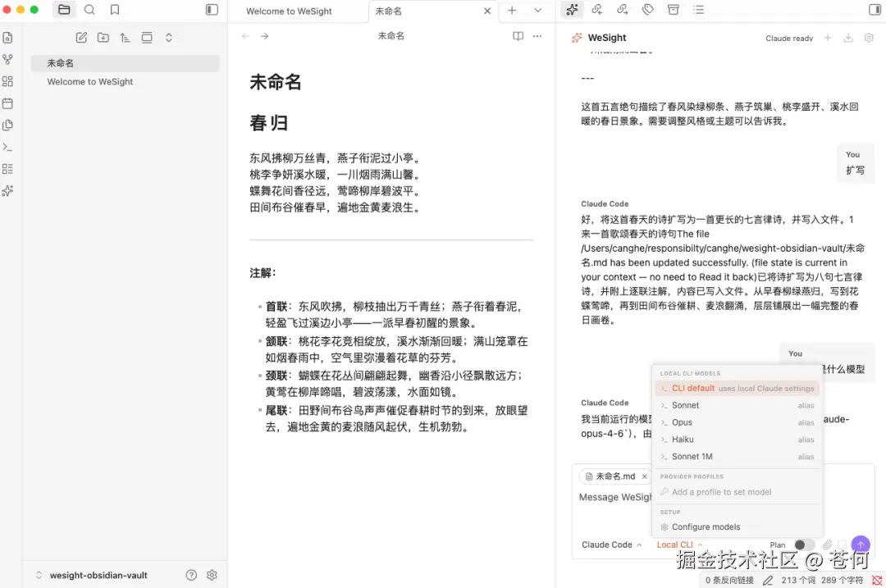Switch to Welcome to WeSight tab
The height and width of the screenshot is (588, 886).
(x=289, y=11)
